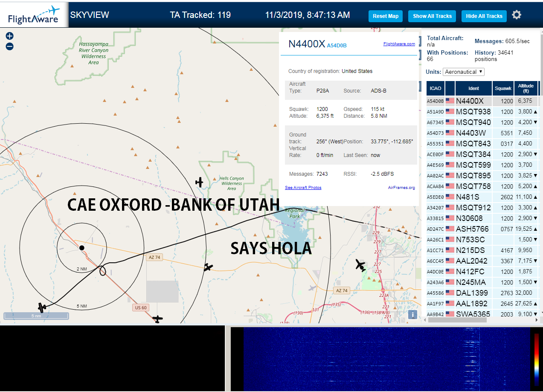Select the N245MA aircraft row
Image resolution: width=543 pixels, height=392 pixels.
(x=482, y=282)
